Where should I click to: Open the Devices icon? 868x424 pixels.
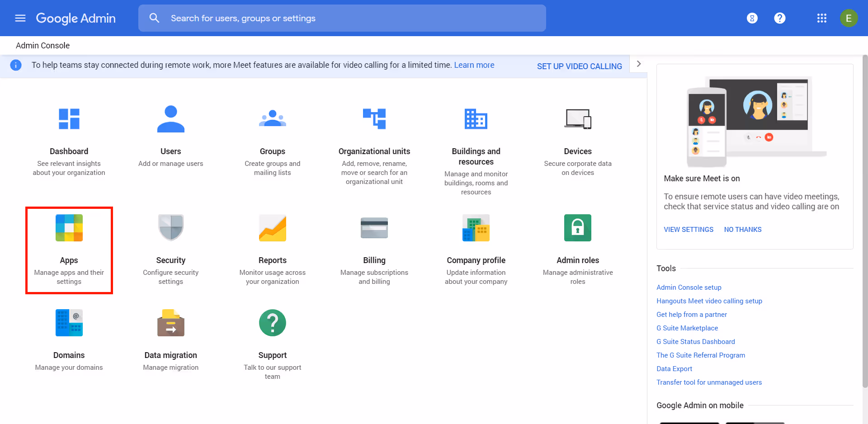point(578,119)
